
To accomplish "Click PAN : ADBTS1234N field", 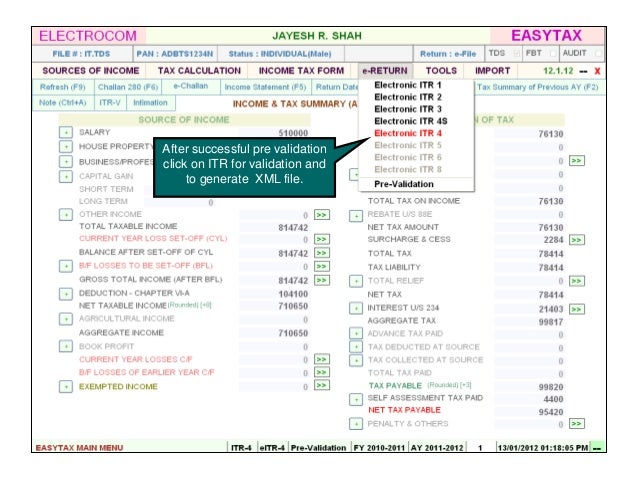I will 175,54.
